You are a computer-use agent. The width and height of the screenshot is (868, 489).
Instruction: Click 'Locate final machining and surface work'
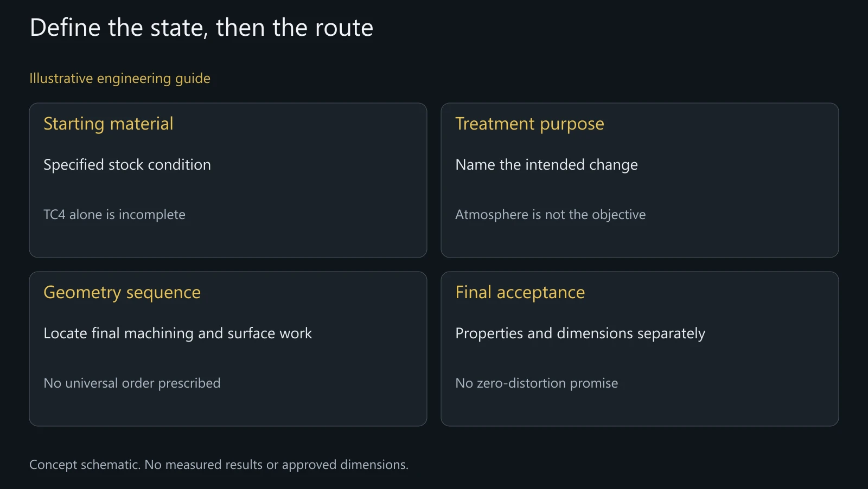[x=178, y=333]
